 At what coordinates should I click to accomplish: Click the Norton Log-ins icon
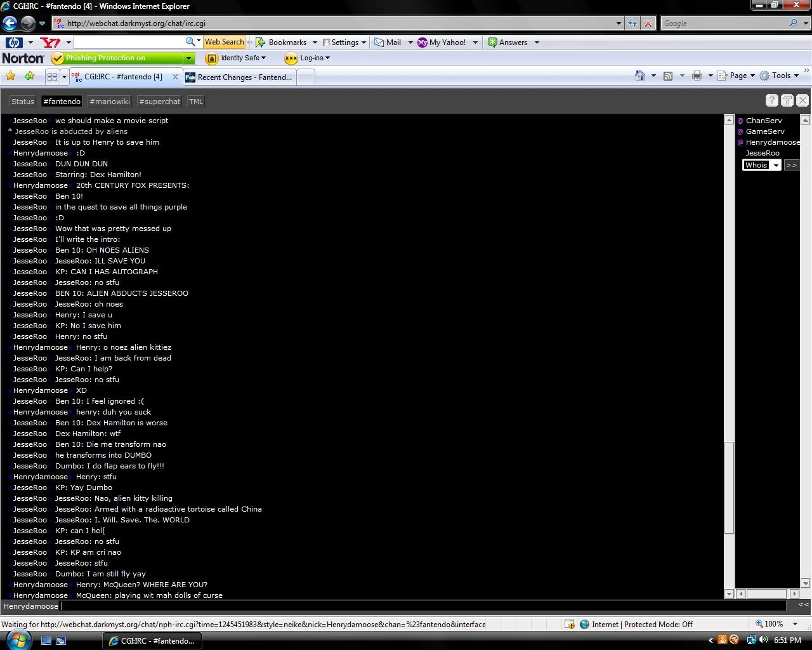291,58
